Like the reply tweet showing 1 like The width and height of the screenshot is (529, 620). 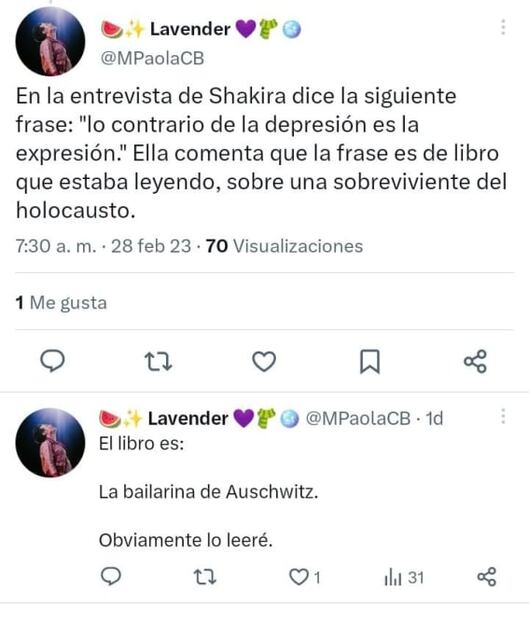coord(304,577)
